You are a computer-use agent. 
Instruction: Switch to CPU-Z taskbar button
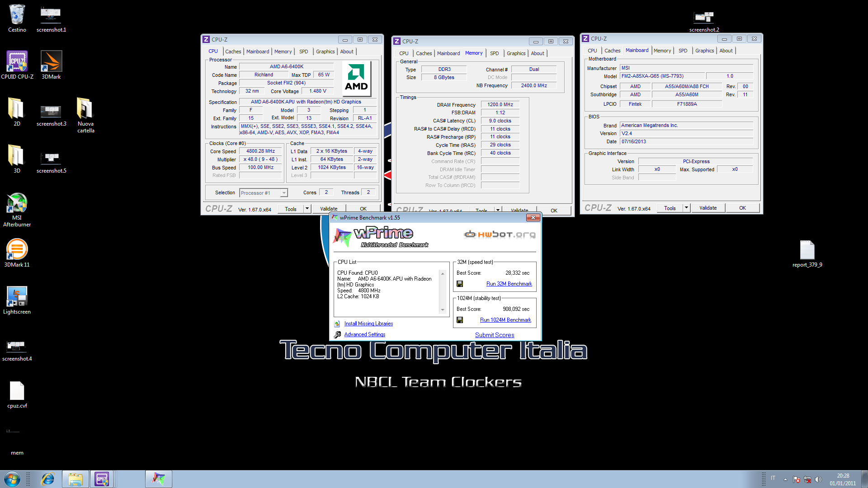point(102,479)
